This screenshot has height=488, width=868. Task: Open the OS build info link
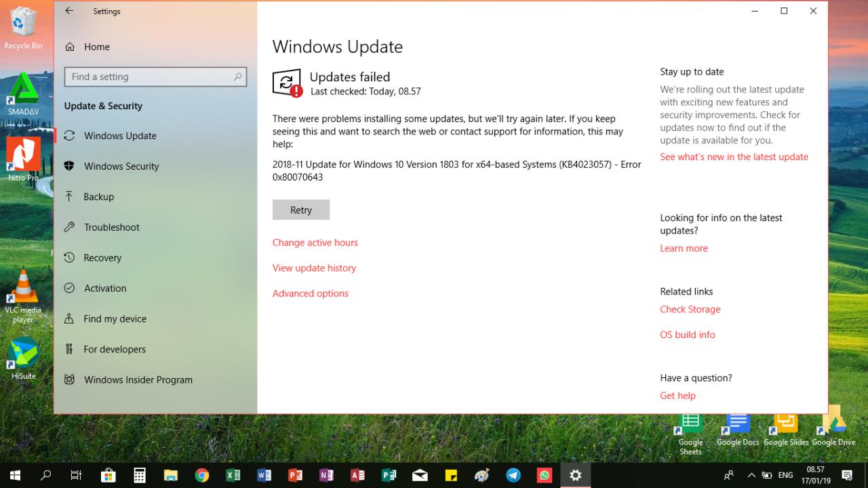pyautogui.click(x=688, y=335)
